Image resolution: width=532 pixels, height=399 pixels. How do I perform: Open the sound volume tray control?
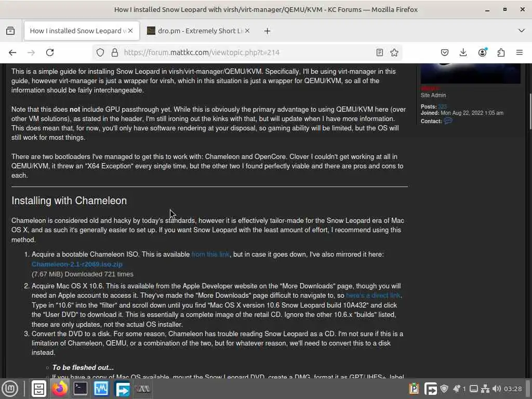497,389
